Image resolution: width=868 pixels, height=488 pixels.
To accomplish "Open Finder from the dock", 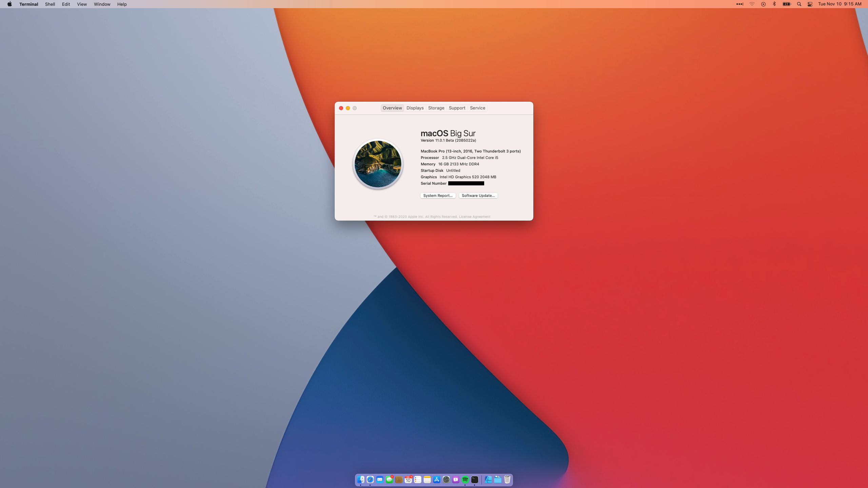I will pyautogui.click(x=361, y=480).
